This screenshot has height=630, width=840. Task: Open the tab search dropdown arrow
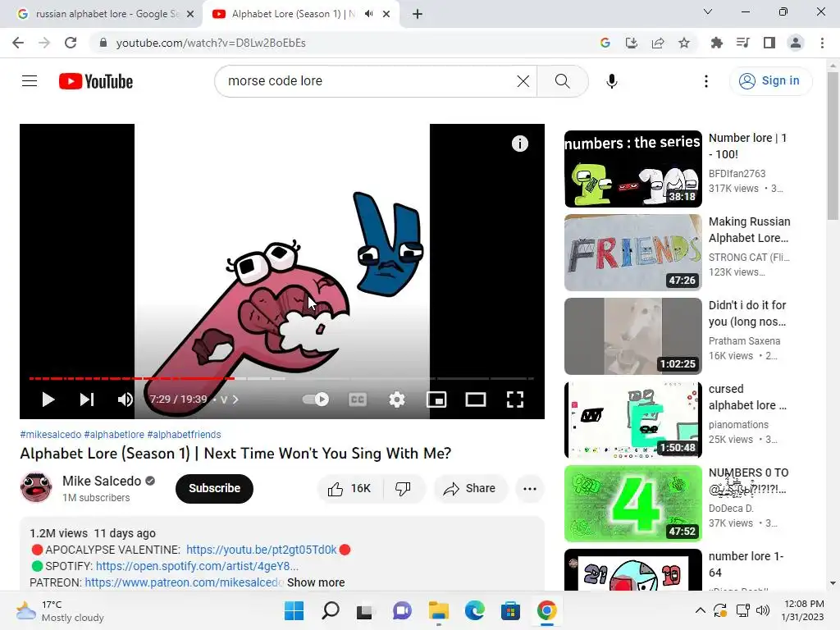[x=708, y=11]
